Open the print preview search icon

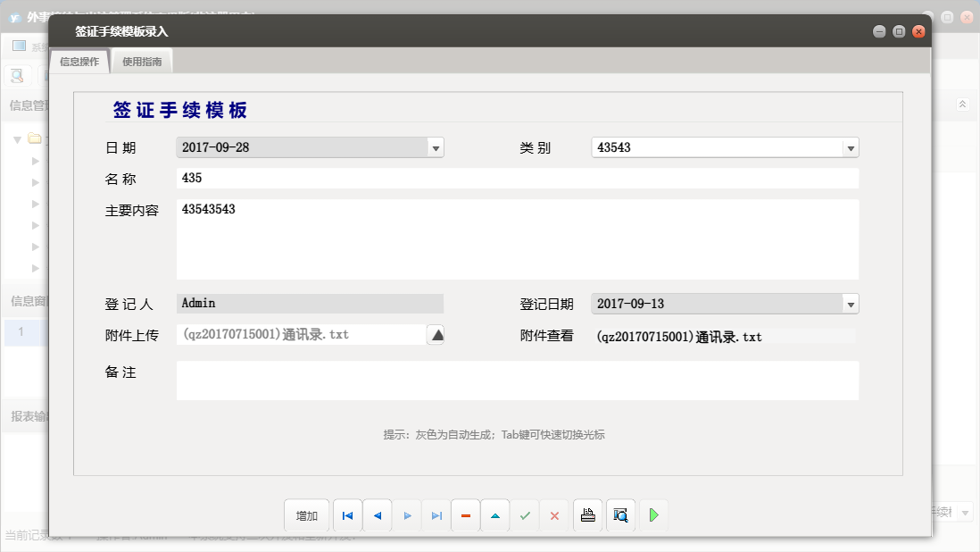pyautogui.click(x=620, y=515)
